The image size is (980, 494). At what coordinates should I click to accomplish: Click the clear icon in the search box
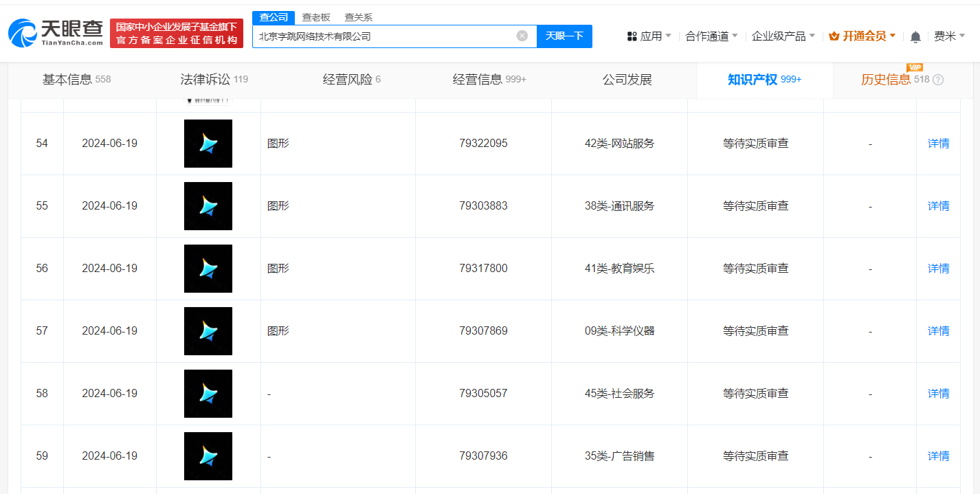[x=522, y=36]
